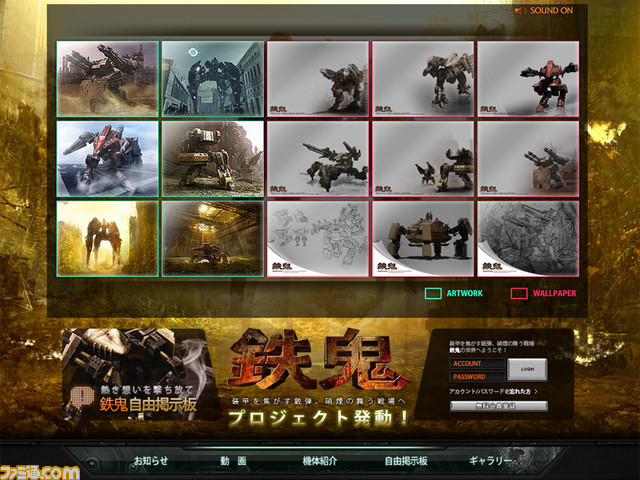The image size is (640, 480).
Task: Click the PASSWORD input field
Action: pyautogui.click(x=477, y=376)
